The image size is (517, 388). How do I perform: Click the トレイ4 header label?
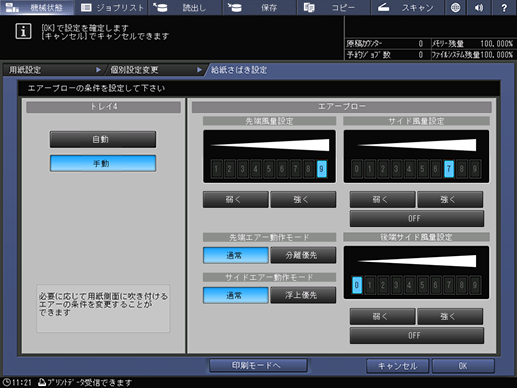[104, 107]
